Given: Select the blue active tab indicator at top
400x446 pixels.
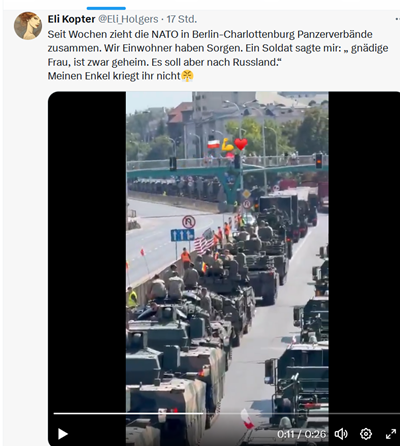Looking at the screenshot, I should [106, 8].
